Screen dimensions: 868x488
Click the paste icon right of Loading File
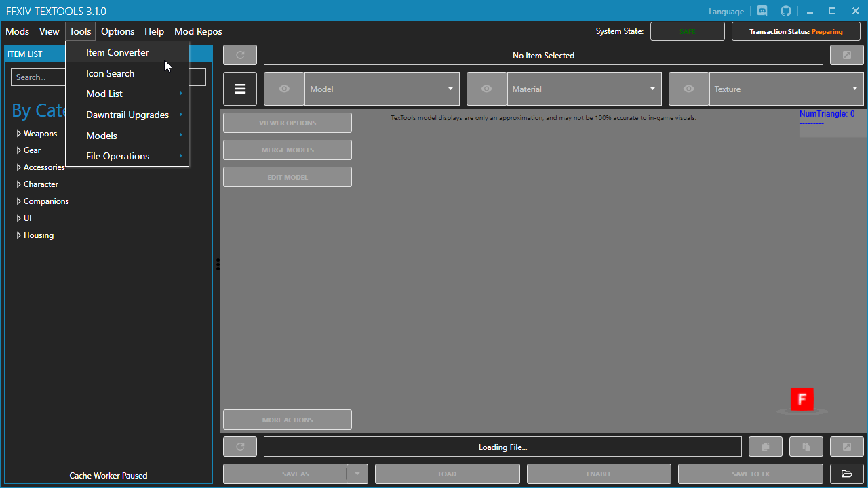tap(806, 447)
